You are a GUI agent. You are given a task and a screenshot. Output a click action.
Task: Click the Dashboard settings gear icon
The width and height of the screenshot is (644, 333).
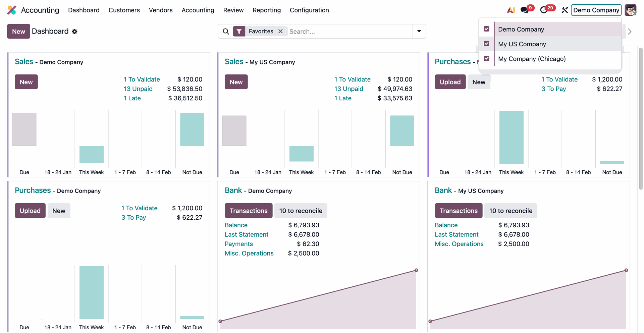pyautogui.click(x=74, y=32)
